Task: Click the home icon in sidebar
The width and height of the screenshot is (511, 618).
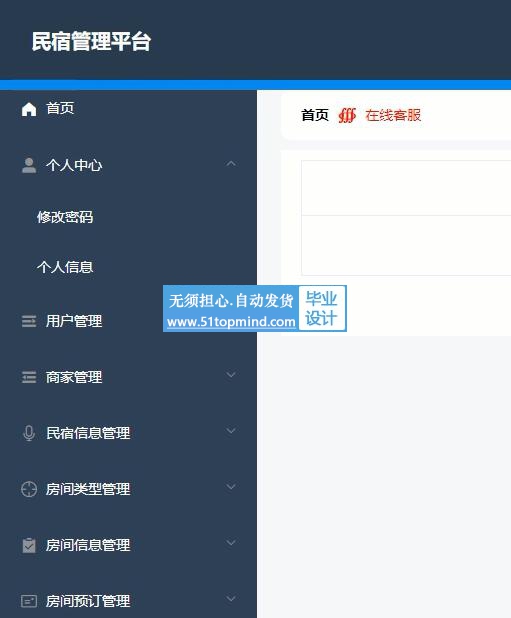Action: click(x=29, y=109)
